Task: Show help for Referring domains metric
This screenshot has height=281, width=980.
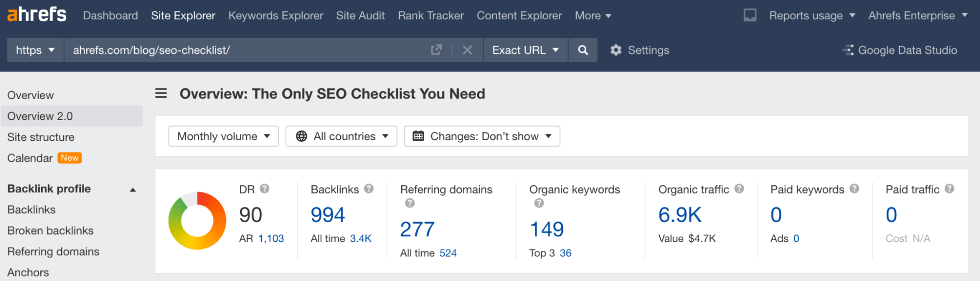Action: 410,203
